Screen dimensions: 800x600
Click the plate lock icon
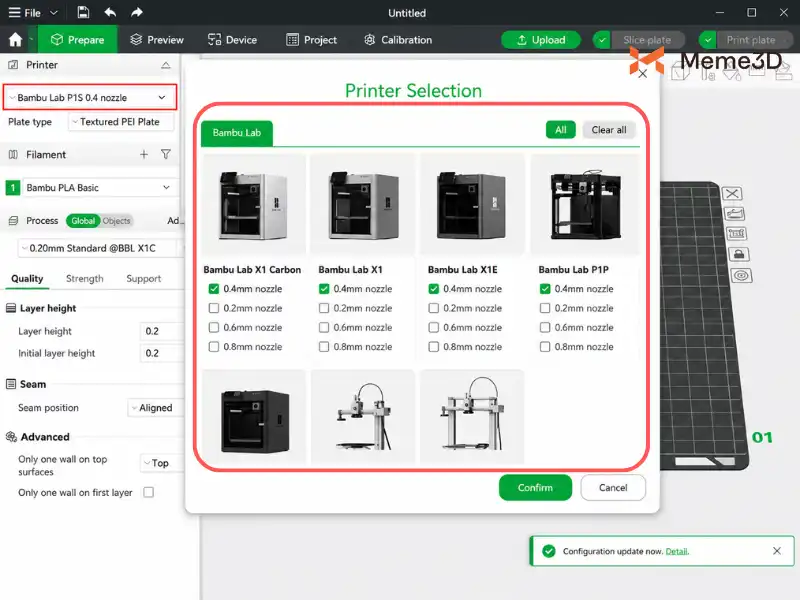pyautogui.click(x=739, y=255)
